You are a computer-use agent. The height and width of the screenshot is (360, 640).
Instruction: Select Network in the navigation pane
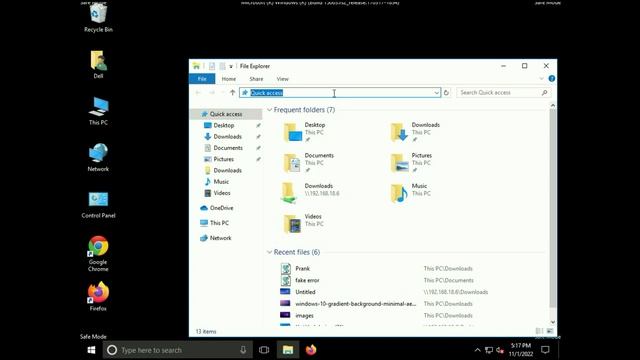220,238
